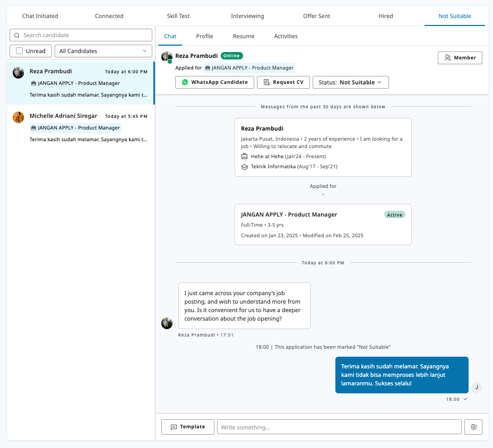
Task: Click 'Hehe at Hehe (Jan'24 - Present)' text
Action: coord(288,157)
